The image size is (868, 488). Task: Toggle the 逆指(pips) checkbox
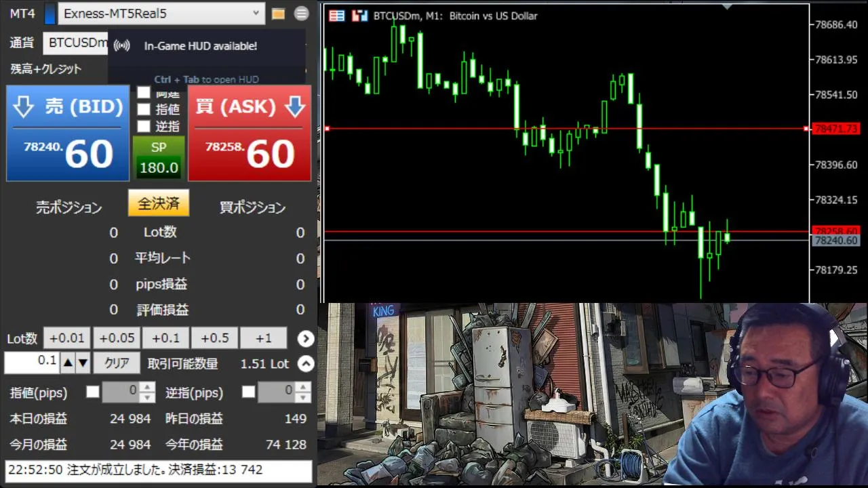(x=249, y=392)
